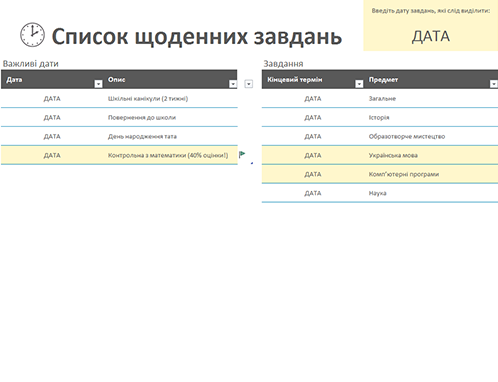Select the Важливі дати heading

click(x=31, y=64)
